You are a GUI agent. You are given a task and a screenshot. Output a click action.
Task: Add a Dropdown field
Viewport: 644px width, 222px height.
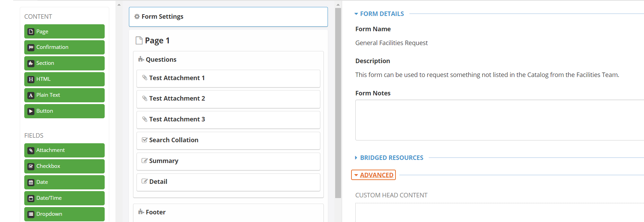pos(64,214)
